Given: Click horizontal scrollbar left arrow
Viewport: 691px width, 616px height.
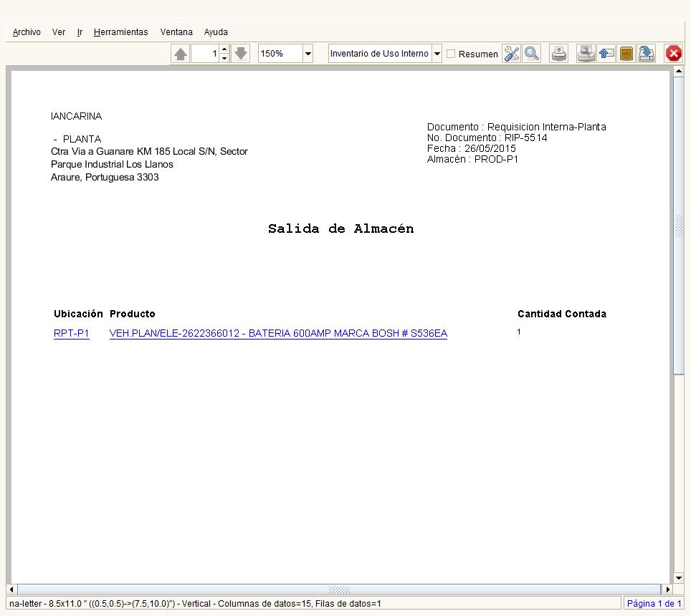Looking at the screenshot, I should tap(11, 589).
